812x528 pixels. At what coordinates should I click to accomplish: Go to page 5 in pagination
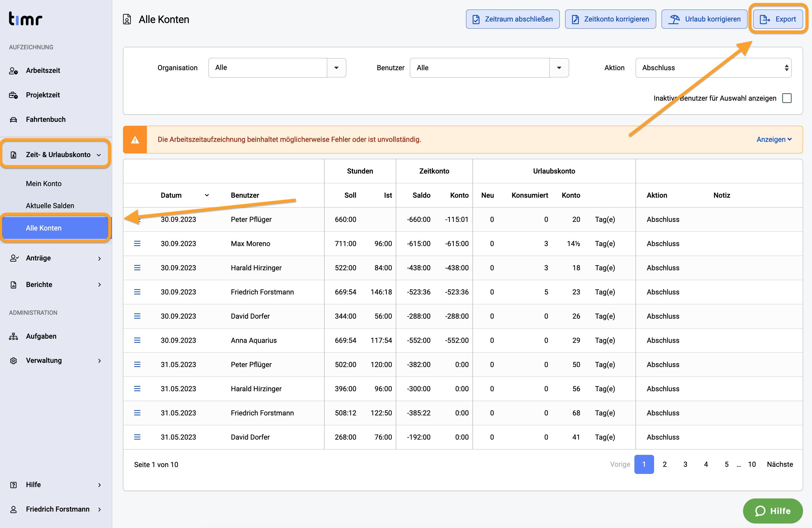pyautogui.click(x=726, y=464)
